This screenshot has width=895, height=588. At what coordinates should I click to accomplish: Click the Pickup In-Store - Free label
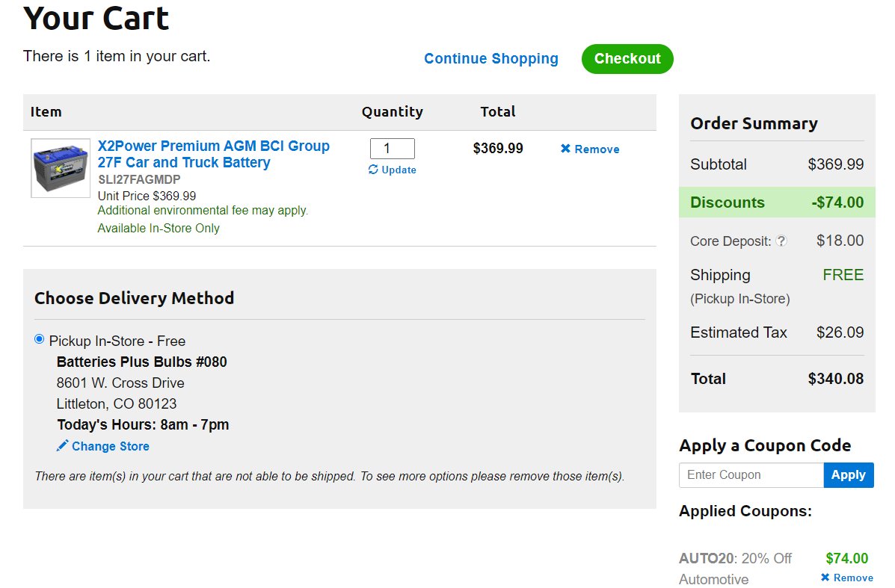(117, 341)
